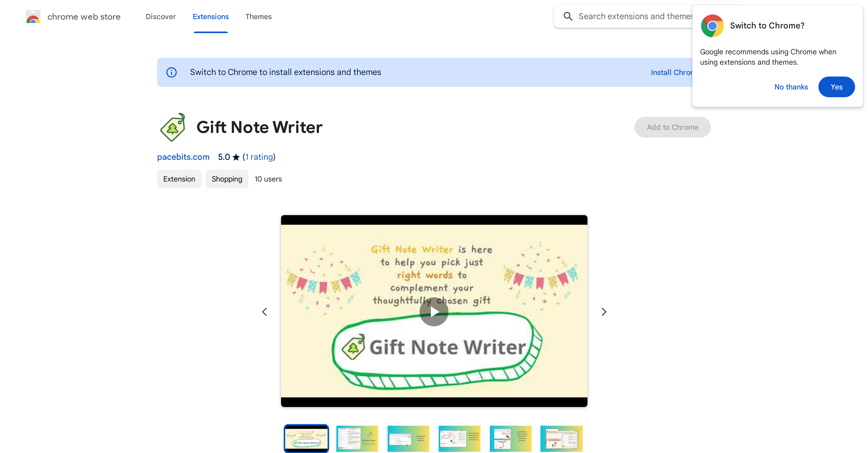Open the pacebits.com developer link
Screen dimensions: 868x453
click(183, 157)
